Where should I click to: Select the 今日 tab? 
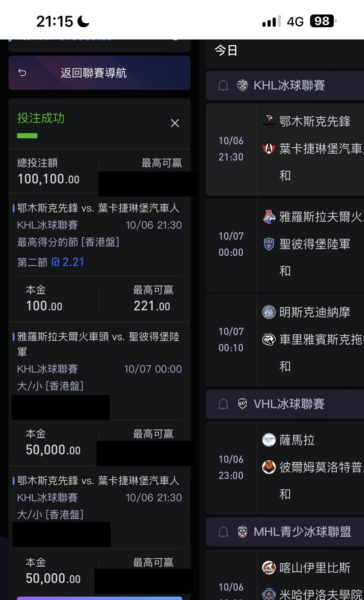[x=226, y=51]
